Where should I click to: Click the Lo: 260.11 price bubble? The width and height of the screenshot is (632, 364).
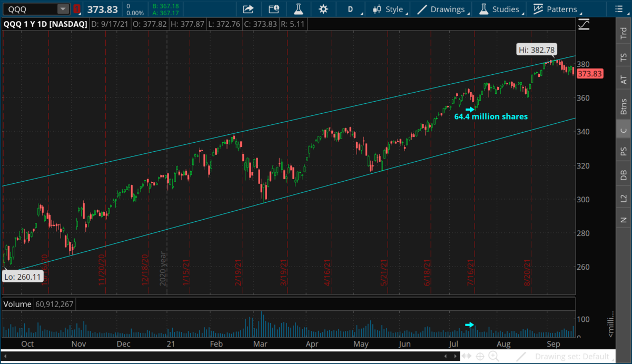pos(23,277)
